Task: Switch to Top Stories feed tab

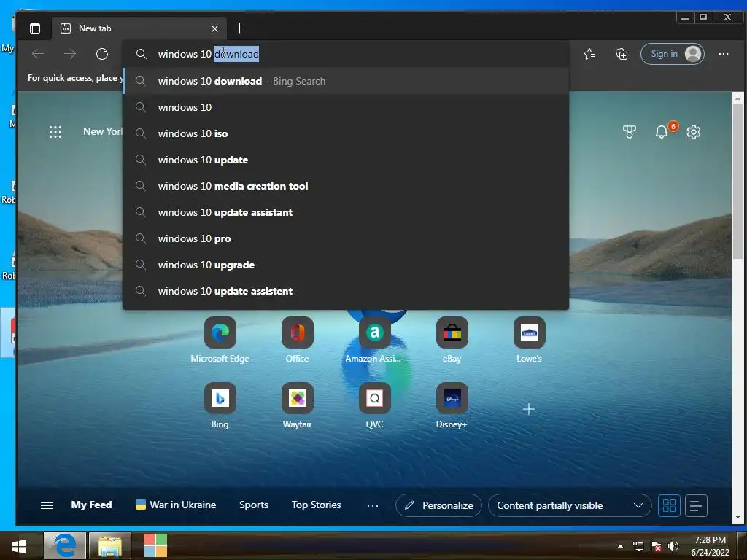Action: (x=317, y=505)
